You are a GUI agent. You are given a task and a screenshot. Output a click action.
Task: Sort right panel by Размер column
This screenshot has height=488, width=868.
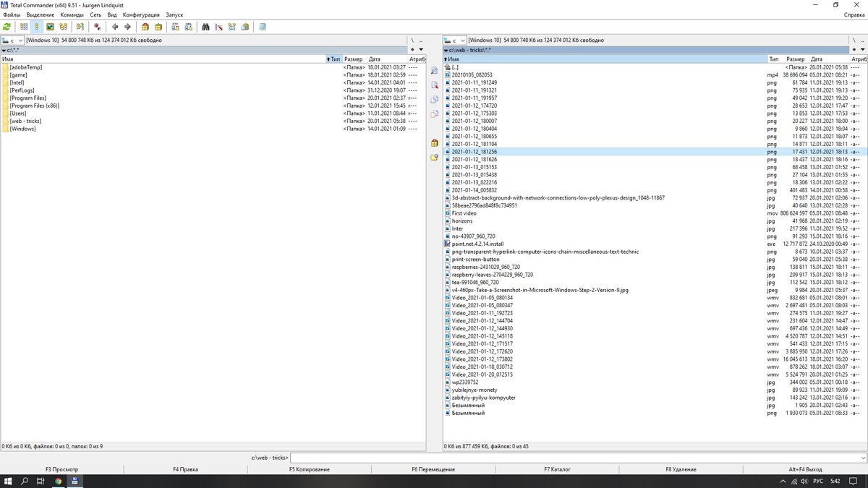(796, 59)
